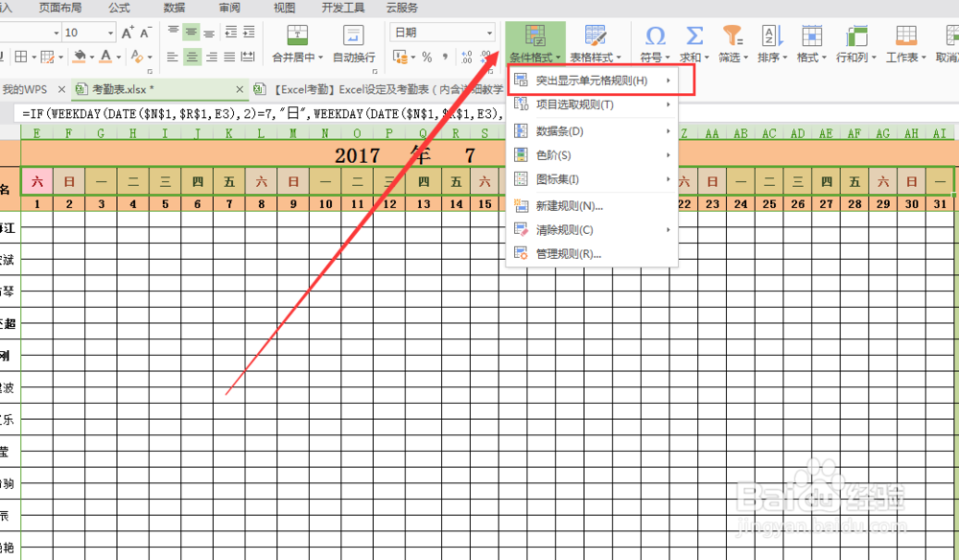The height and width of the screenshot is (560, 959).
Task: Click the increase indent icon
Action: (x=249, y=32)
